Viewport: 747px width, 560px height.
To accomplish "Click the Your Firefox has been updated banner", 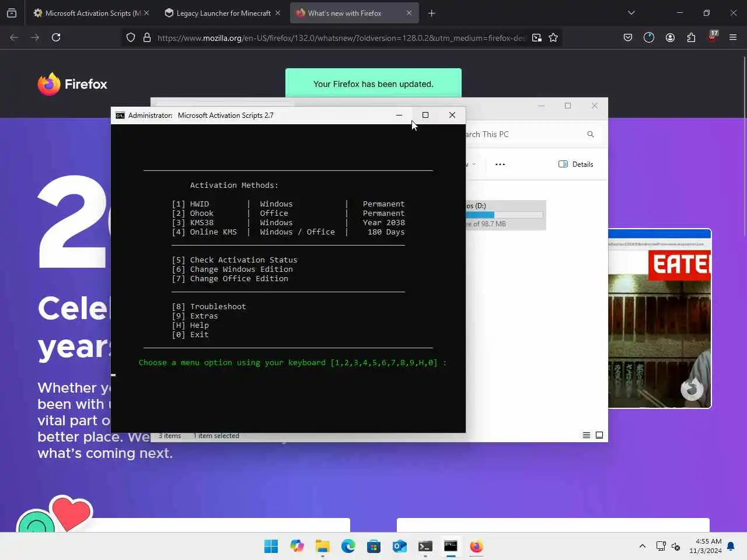I will point(373,83).
